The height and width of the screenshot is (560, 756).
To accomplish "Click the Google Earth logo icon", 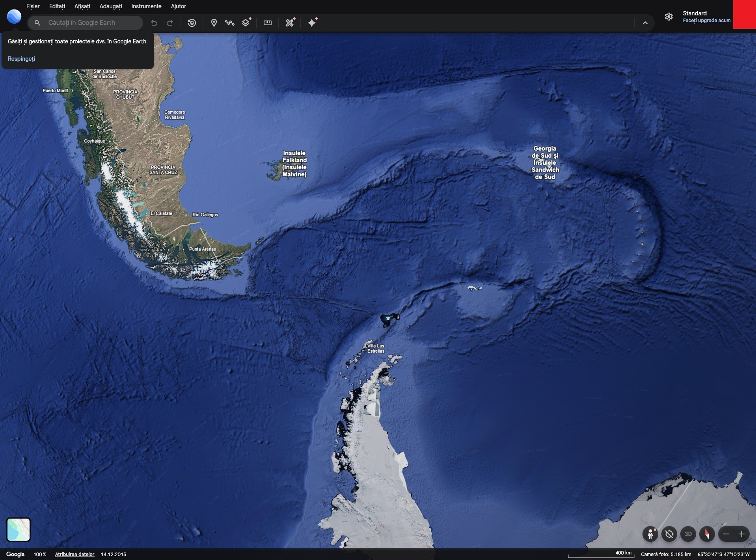I will (14, 17).
